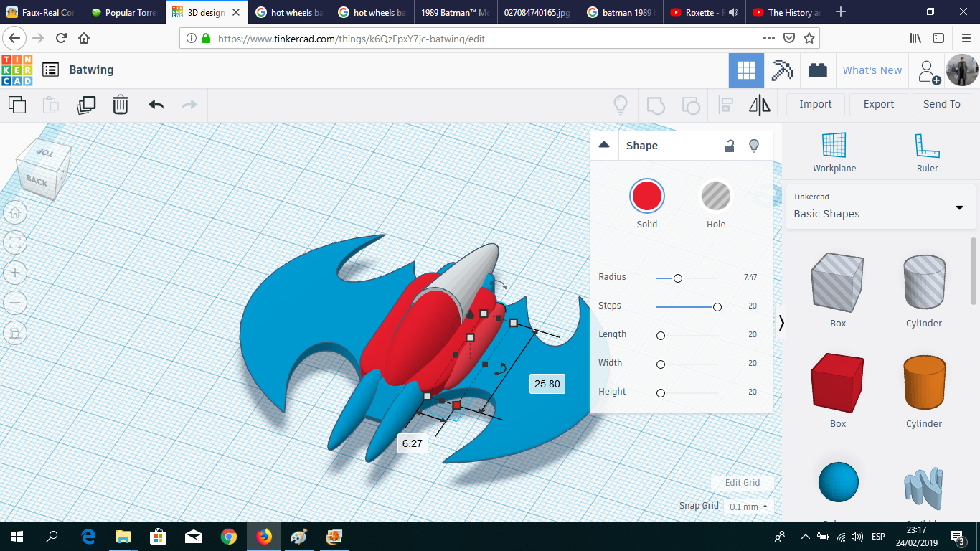Viewport: 980px width, 551px height.
Task: Switch to the Popular Torre tab
Action: point(124,12)
